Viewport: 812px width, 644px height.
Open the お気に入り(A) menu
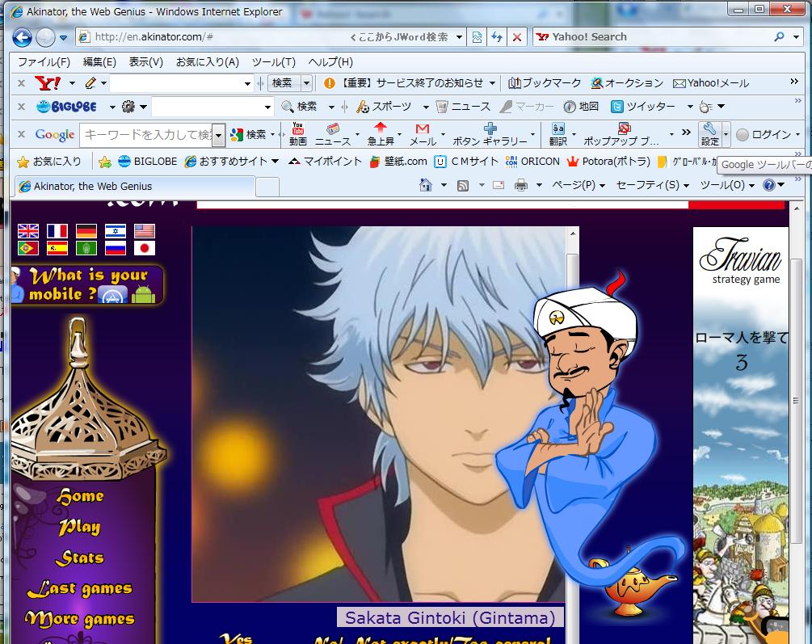pos(207,62)
